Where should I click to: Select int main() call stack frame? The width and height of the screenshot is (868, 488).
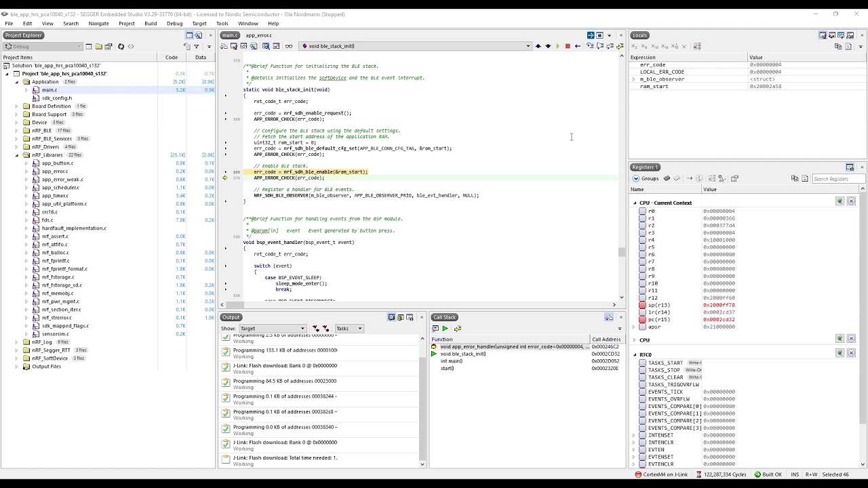452,361
